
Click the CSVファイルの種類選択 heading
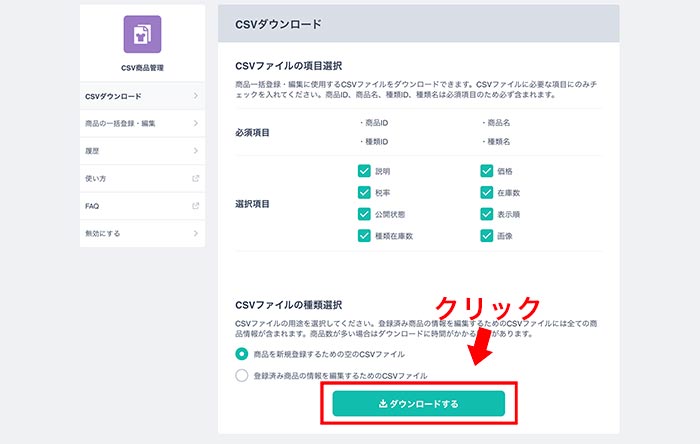point(288,305)
